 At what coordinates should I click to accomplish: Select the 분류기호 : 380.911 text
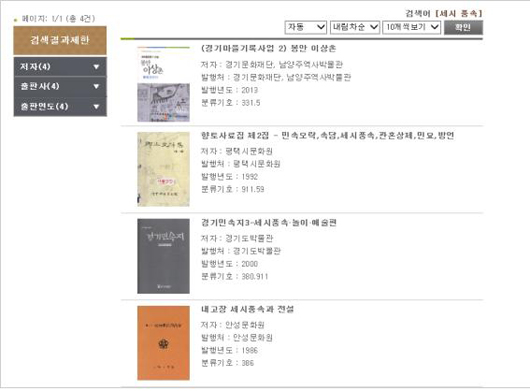[x=234, y=276]
